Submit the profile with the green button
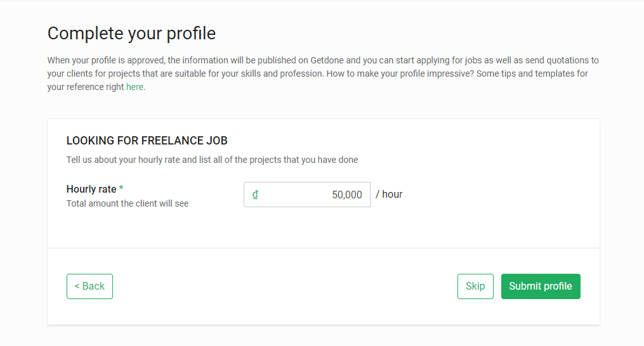 (540, 286)
